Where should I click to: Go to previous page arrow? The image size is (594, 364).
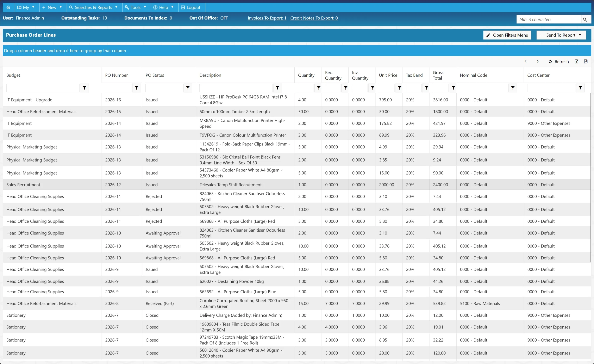click(526, 62)
